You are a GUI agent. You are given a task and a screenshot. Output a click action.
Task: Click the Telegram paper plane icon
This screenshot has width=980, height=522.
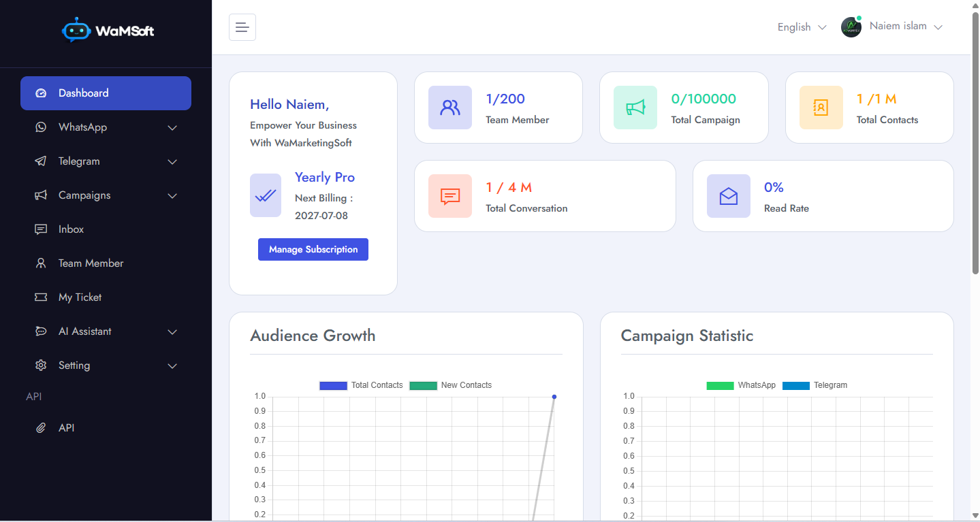point(41,161)
